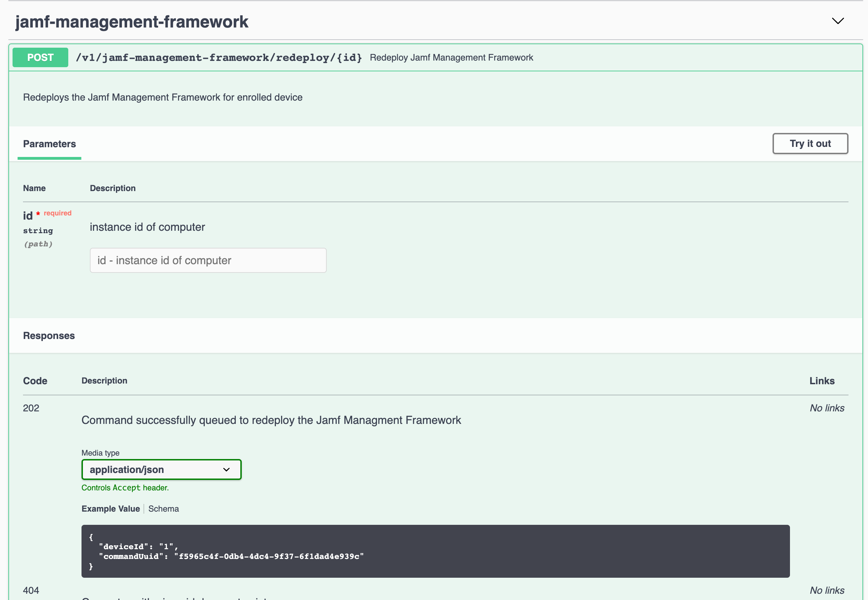Click the green POST method badge

(x=40, y=57)
